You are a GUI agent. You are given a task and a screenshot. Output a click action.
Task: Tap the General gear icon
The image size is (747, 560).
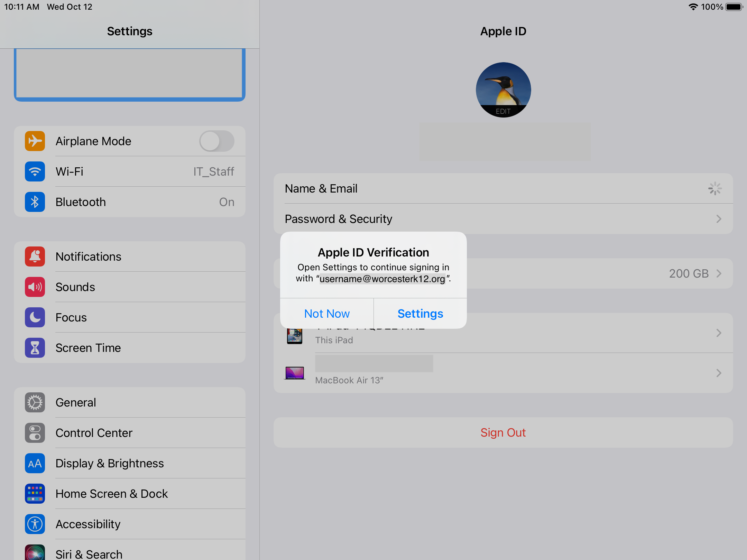coord(35,402)
